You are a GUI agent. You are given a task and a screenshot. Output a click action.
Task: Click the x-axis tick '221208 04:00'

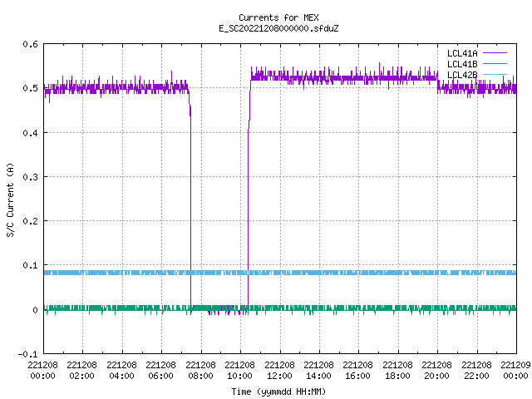121,371
